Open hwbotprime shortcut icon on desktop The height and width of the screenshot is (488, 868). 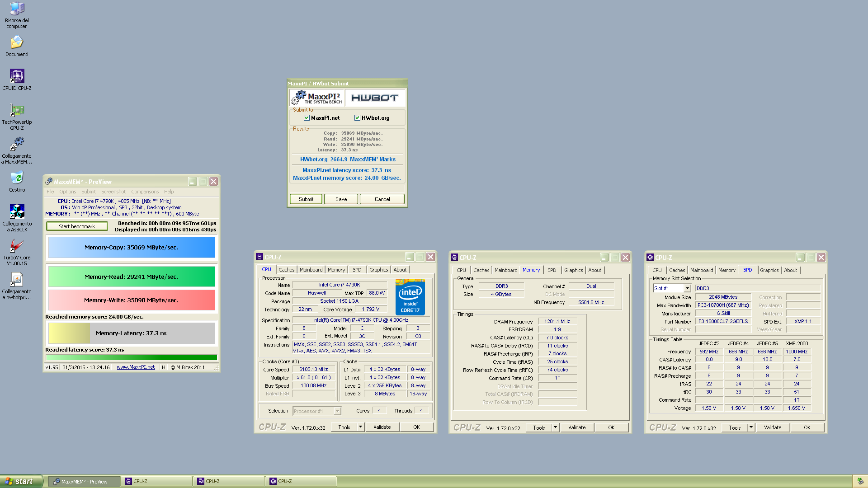pyautogui.click(x=17, y=286)
